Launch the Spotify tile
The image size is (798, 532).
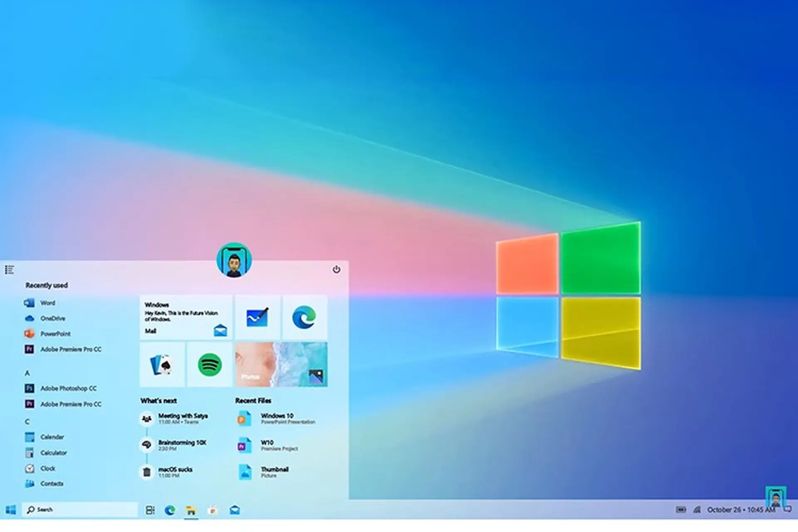click(x=209, y=365)
